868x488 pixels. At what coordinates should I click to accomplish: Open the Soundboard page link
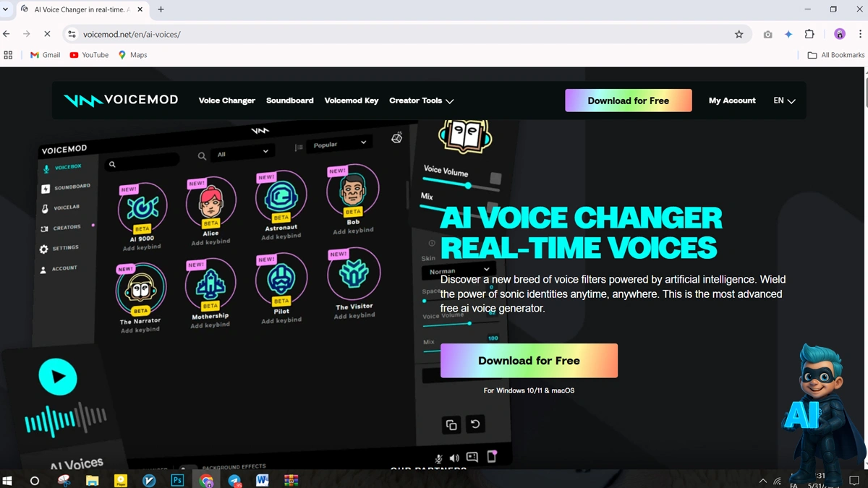point(289,100)
